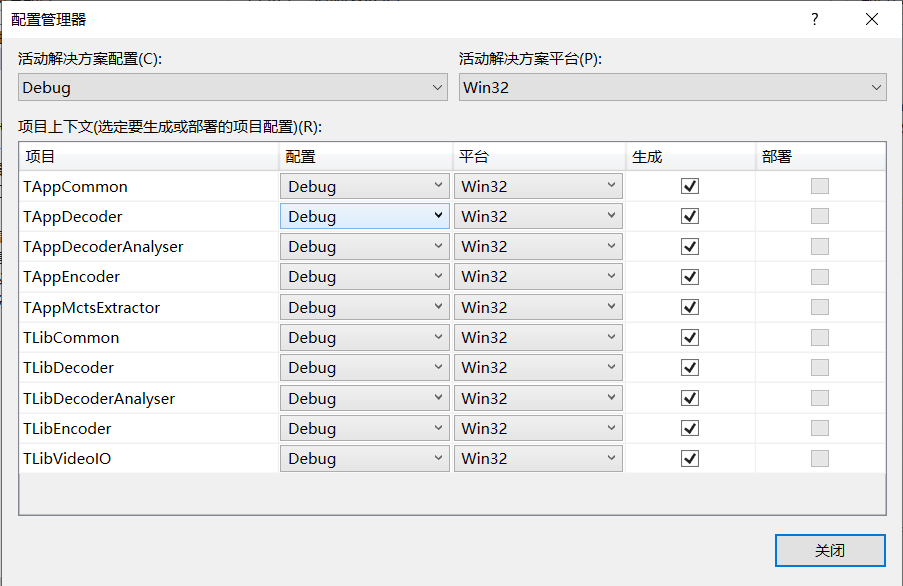Open configuration dropdown for TAppCommon
903x586 pixels.
coord(365,186)
